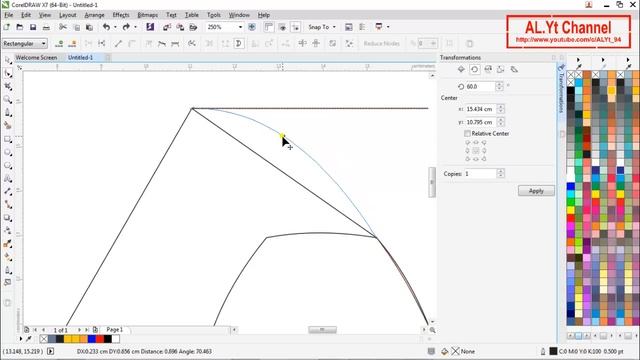This screenshot has height=360, width=640.
Task: Click the Convert to line icon
Action: pos(118,44)
